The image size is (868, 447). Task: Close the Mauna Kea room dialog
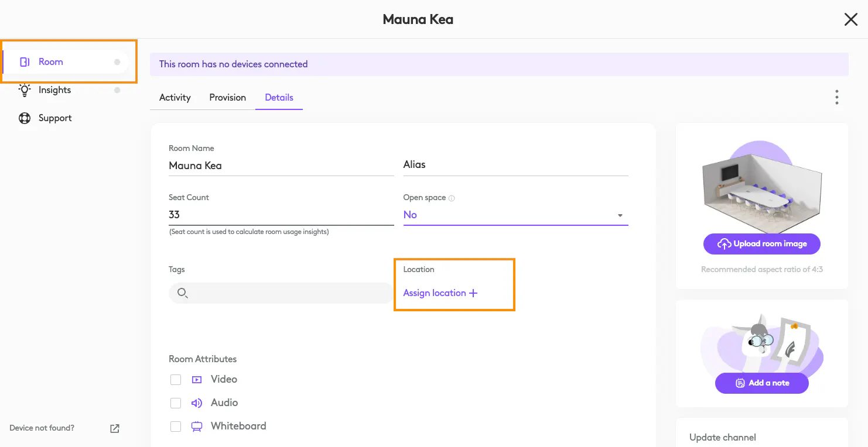tap(850, 19)
